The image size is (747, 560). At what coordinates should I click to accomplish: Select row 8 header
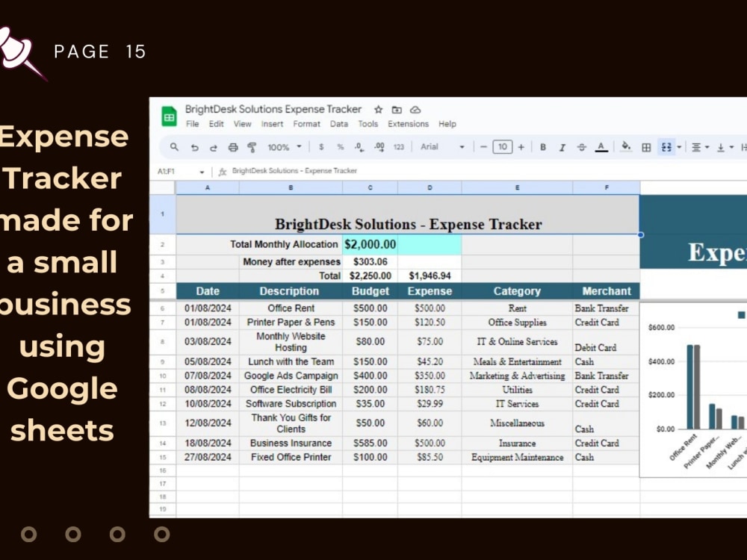click(x=162, y=341)
